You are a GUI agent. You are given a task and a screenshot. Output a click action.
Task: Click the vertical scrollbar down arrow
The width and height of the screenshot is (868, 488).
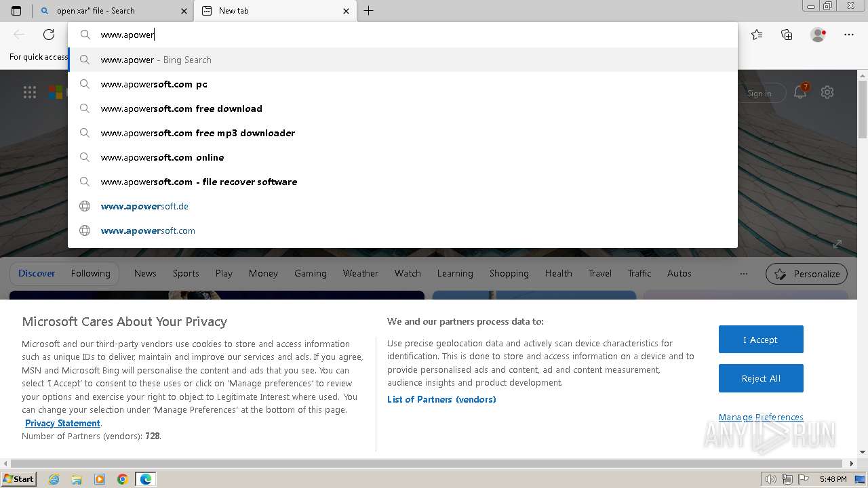[863, 452]
